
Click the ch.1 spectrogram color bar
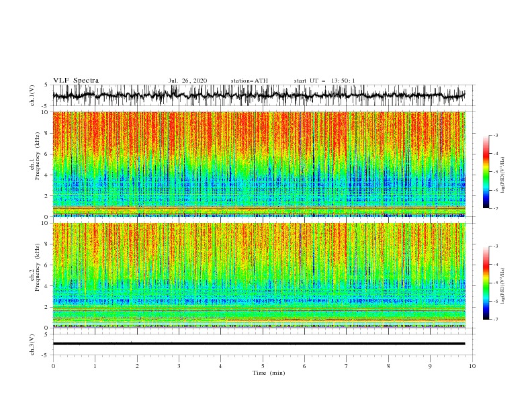point(486,172)
